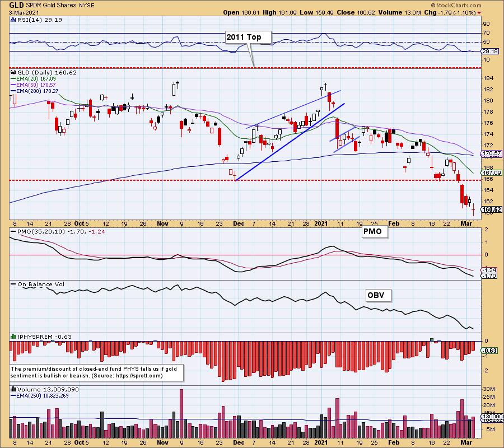
Task: Click the 'Volume 13.0M' value in the header
Action: tap(399, 12)
